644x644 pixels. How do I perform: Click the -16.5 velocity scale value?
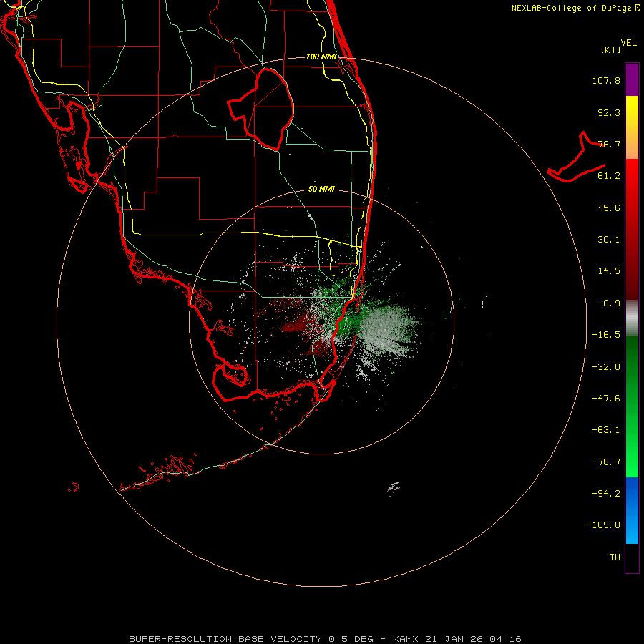click(606, 335)
